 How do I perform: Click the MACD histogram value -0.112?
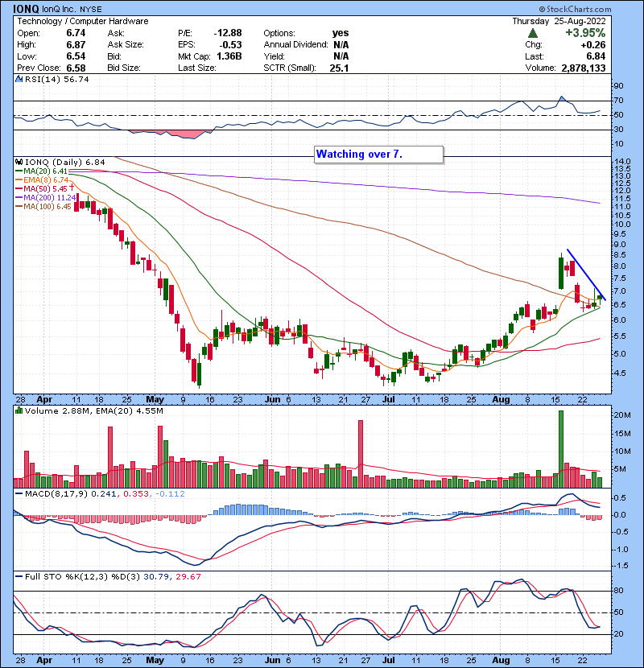tap(171, 494)
